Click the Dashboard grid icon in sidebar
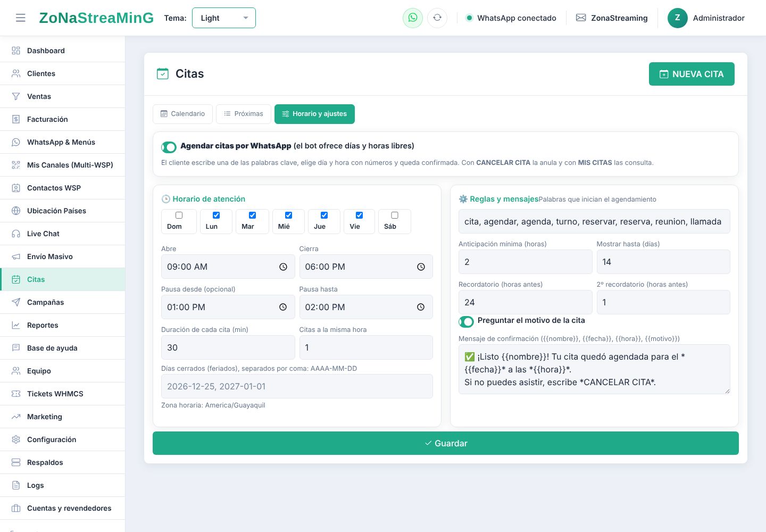Screen dimensions: 766x532 (16, 51)
